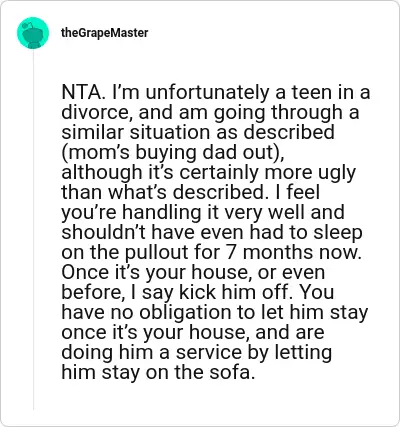This screenshot has height=427, width=400.
Task: Click "have no obligation to let him stay"
Action: point(215,313)
